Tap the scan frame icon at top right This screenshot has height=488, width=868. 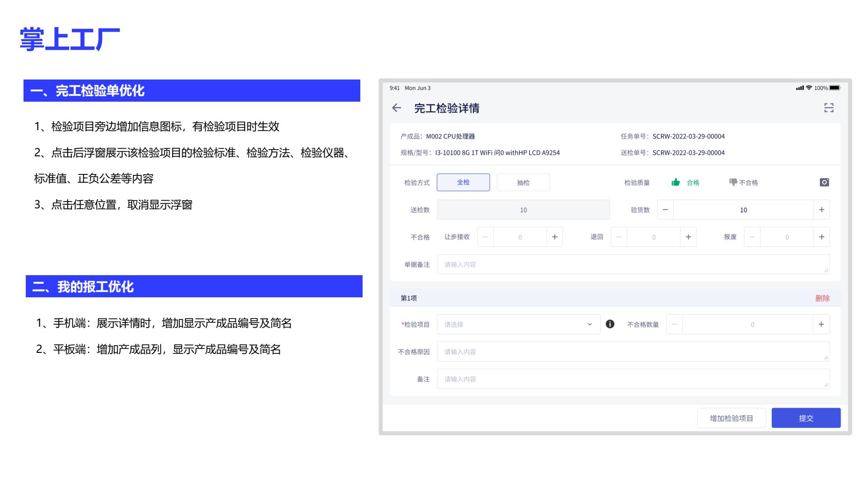pyautogui.click(x=829, y=108)
